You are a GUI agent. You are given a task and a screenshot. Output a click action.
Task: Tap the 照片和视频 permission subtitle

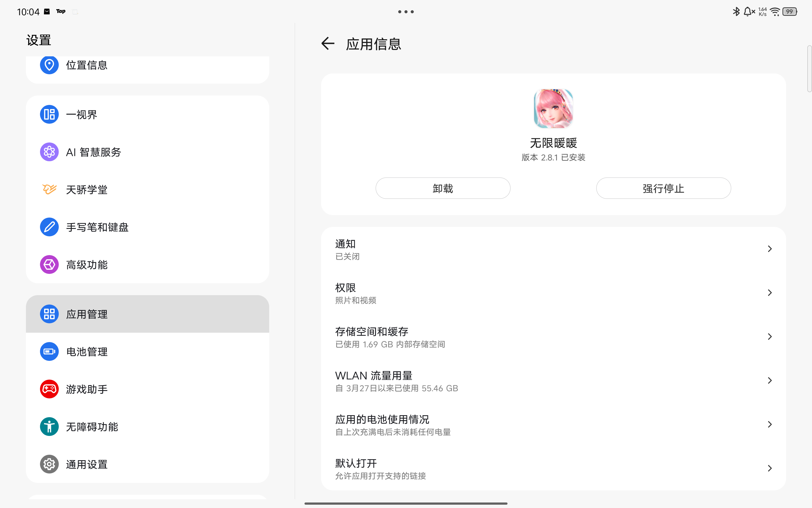(x=356, y=300)
